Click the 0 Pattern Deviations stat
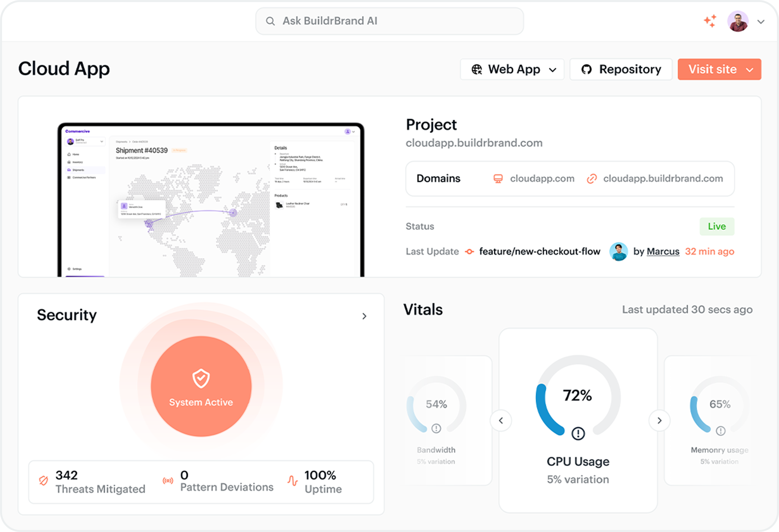Image resolution: width=779 pixels, height=532 pixels. [x=227, y=481]
